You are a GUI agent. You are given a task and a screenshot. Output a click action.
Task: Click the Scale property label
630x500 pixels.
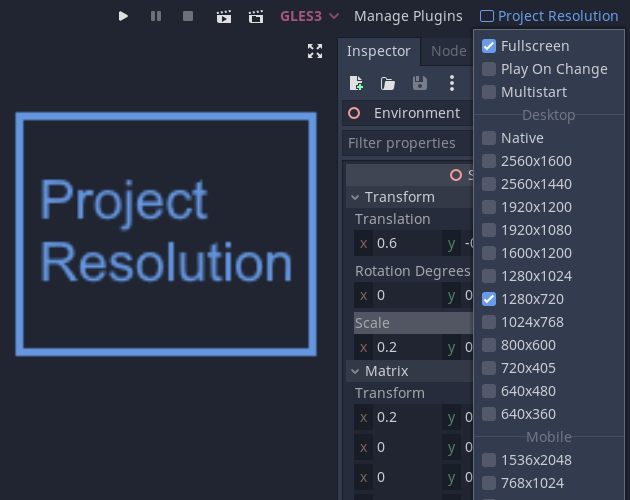pos(372,323)
